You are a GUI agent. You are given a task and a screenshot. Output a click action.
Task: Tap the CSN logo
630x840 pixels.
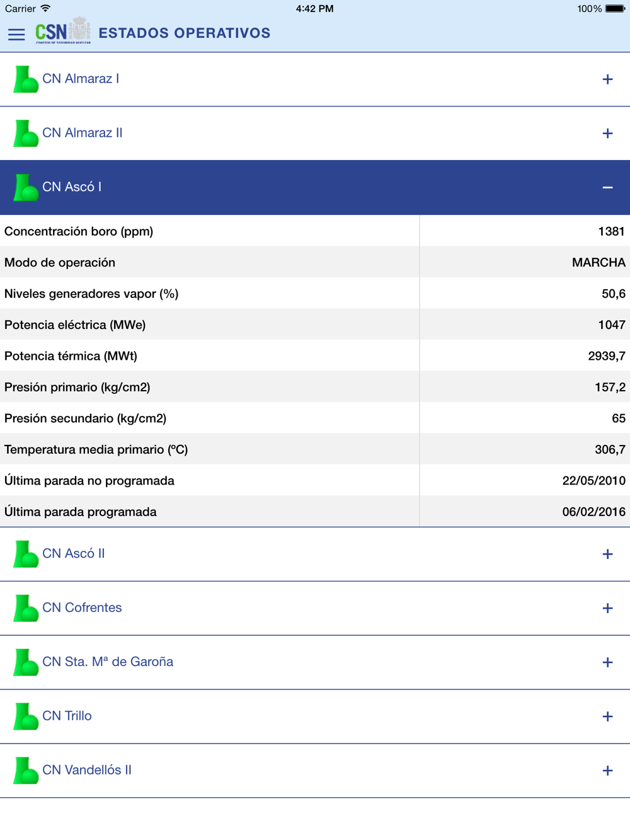click(x=63, y=31)
